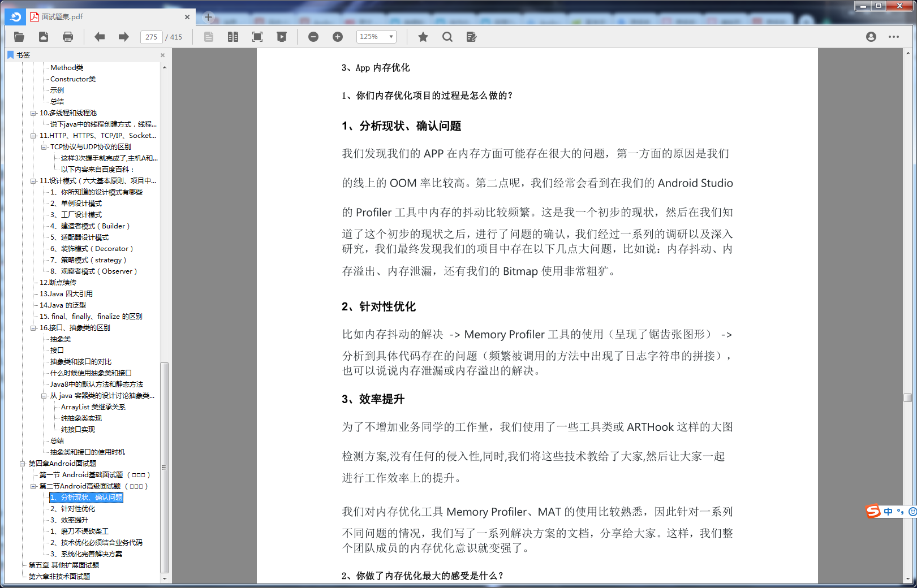Screen dimensions: 917x588
Task: Go to previous page with left arrow
Action: pyautogui.click(x=100, y=37)
